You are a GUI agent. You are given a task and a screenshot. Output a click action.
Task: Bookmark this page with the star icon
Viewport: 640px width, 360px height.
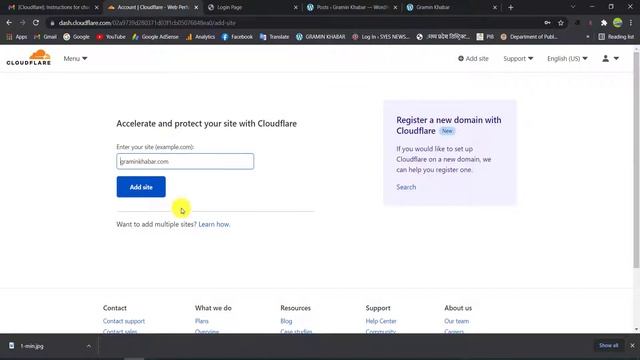pyautogui.click(x=561, y=23)
